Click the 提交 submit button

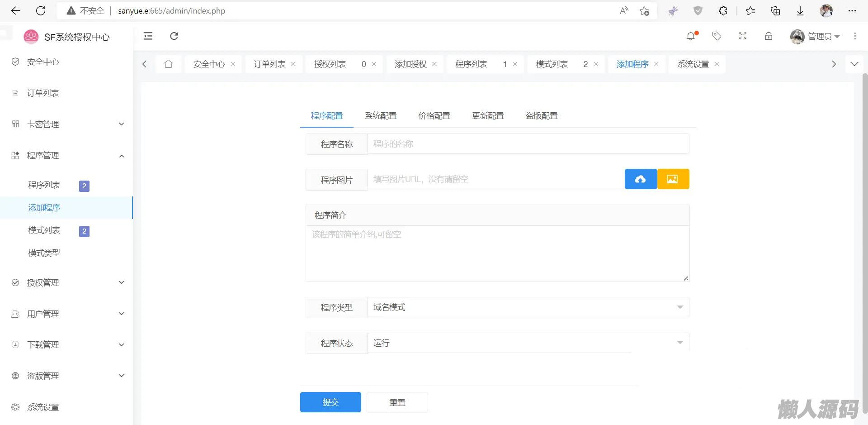click(x=330, y=402)
